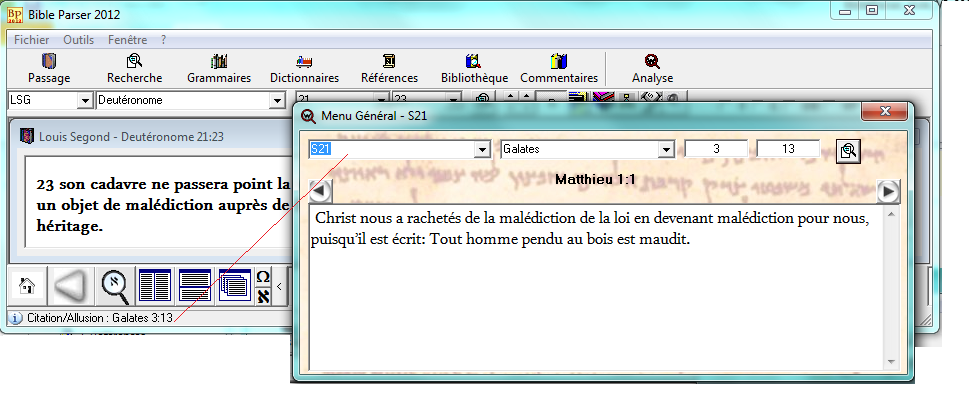Viewport: 969px width, 393px height.
Task: Click the Citation/Allusion Galates 3:13 status text
Action: [99, 318]
